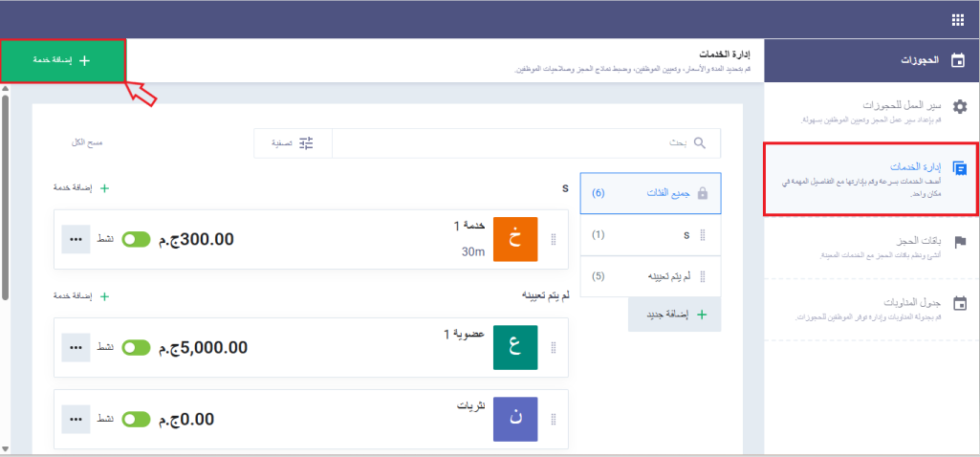Click the settings gear icon for سير العمل للحجوزات
980x457 pixels.
tap(960, 107)
